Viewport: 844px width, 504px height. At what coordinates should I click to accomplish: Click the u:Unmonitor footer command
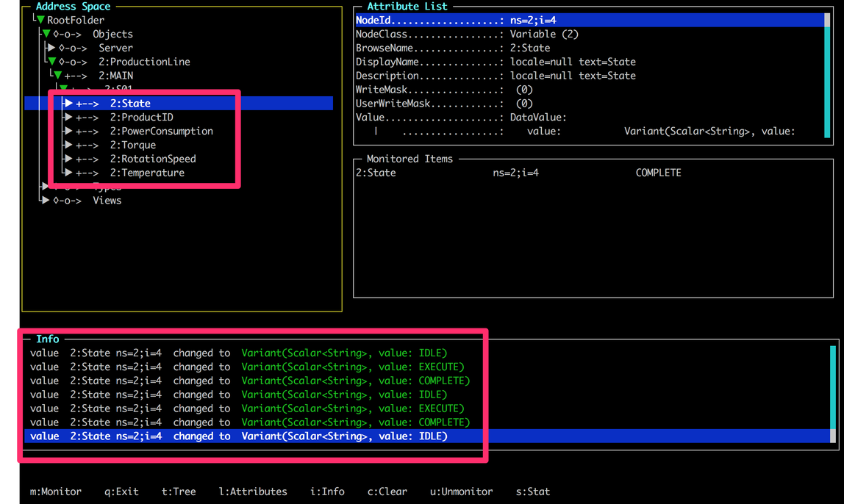click(x=461, y=492)
